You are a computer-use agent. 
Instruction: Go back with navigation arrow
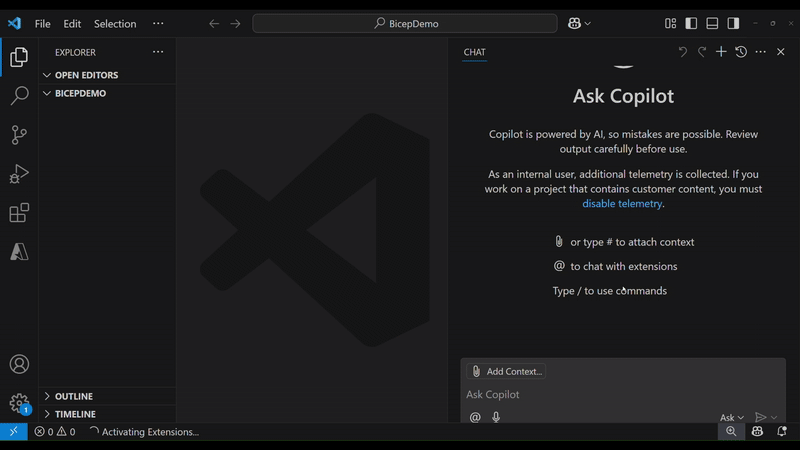click(214, 23)
